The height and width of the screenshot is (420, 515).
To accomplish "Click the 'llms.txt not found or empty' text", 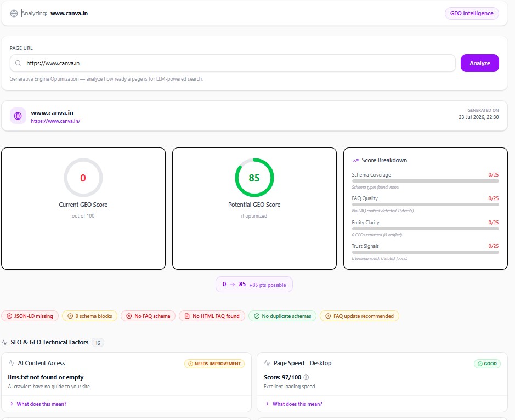I will tap(46, 377).
